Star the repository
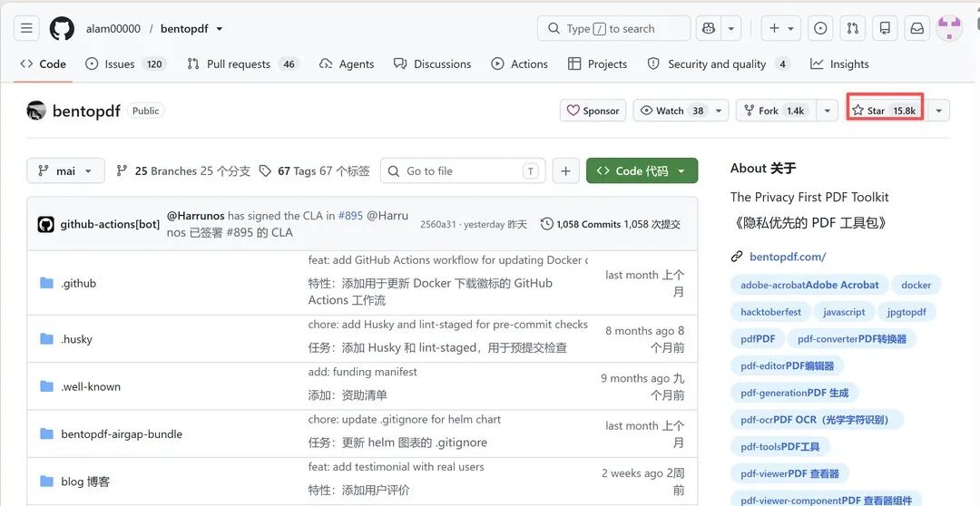Image resolution: width=980 pixels, height=506 pixels. [886, 111]
